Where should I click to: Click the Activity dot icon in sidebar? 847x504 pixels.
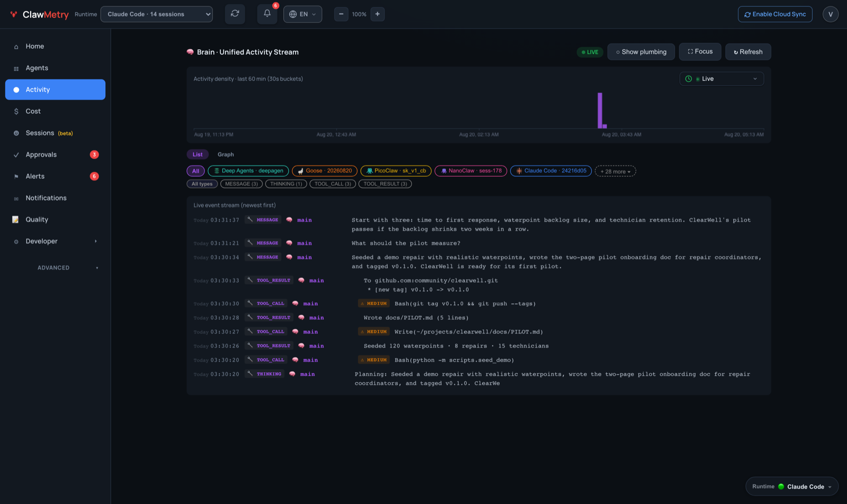tap(16, 90)
